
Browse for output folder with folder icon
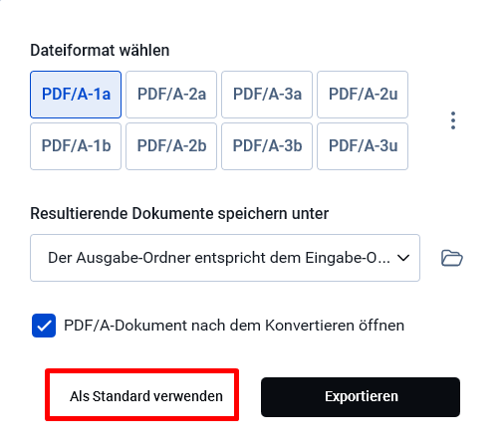452,258
